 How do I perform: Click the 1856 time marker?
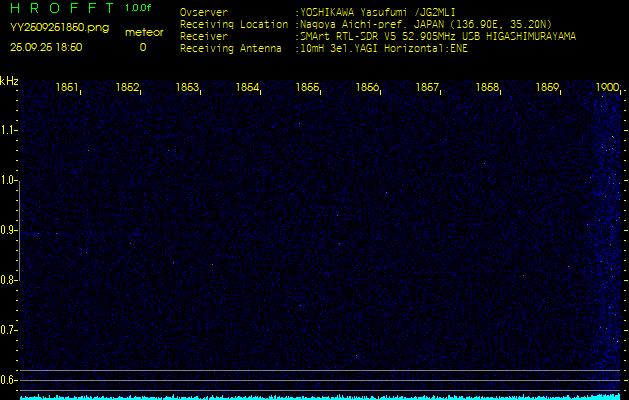coord(367,87)
